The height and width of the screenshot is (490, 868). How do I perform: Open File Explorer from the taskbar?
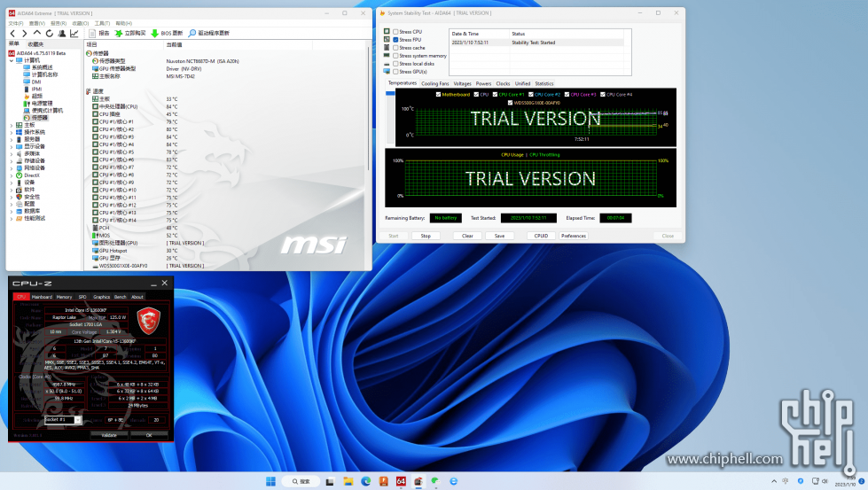click(x=348, y=482)
